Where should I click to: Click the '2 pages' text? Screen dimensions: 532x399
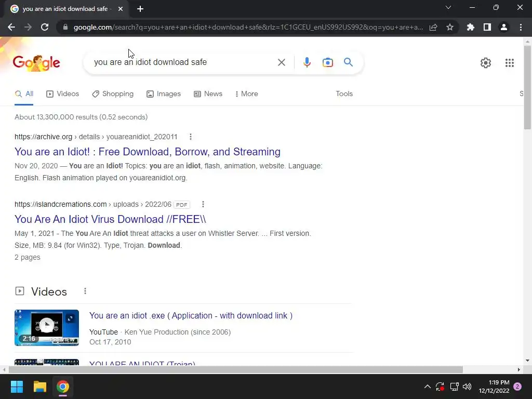click(x=28, y=257)
